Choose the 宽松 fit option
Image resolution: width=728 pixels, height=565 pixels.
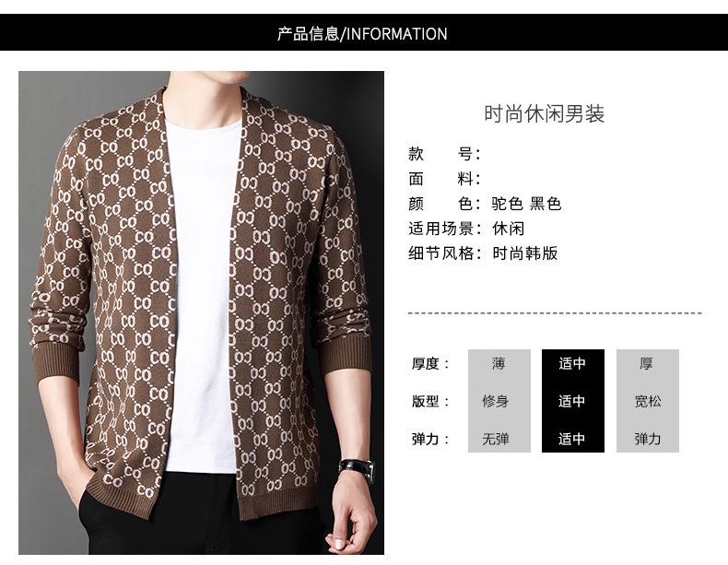click(x=648, y=401)
